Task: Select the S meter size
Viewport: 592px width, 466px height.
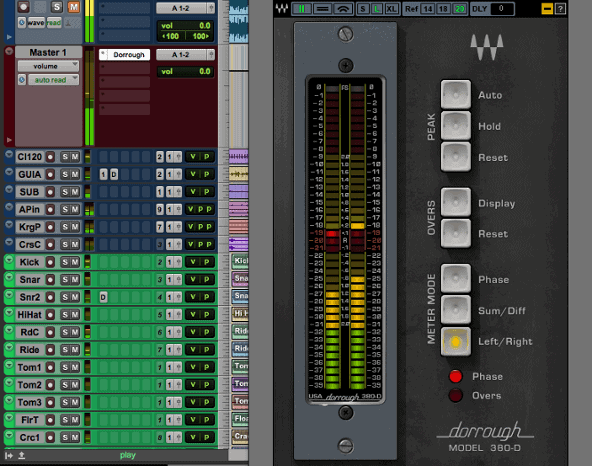Action: [x=363, y=9]
